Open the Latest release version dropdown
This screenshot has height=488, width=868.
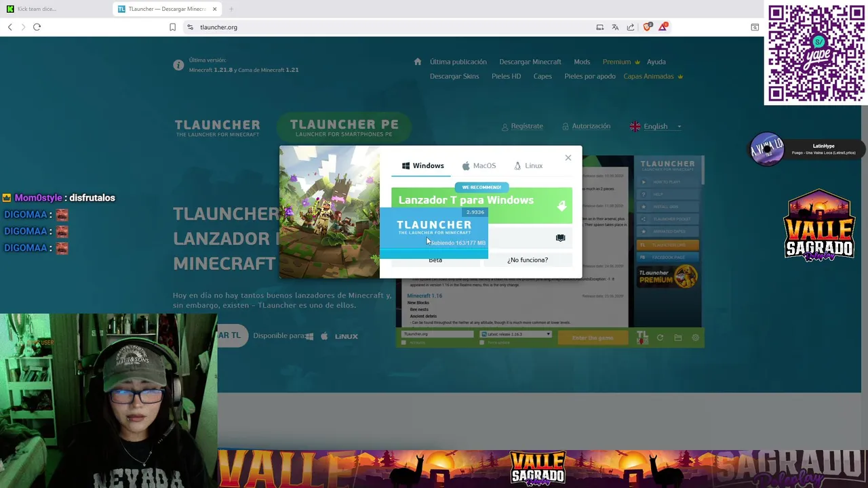(x=516, y=334)
